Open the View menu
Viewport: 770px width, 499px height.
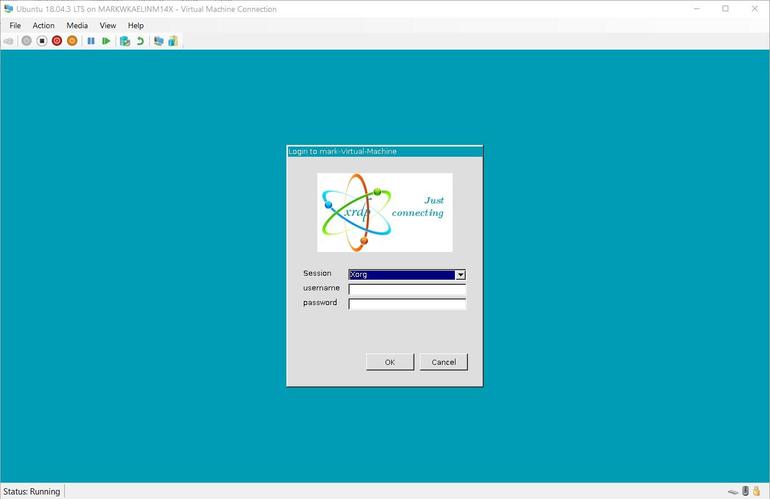[x=108, y=26]
